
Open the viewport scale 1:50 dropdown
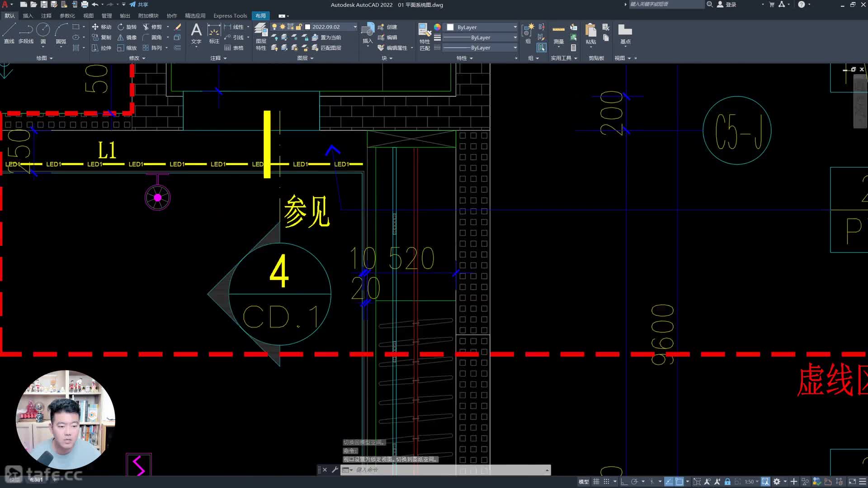point(751,482)
